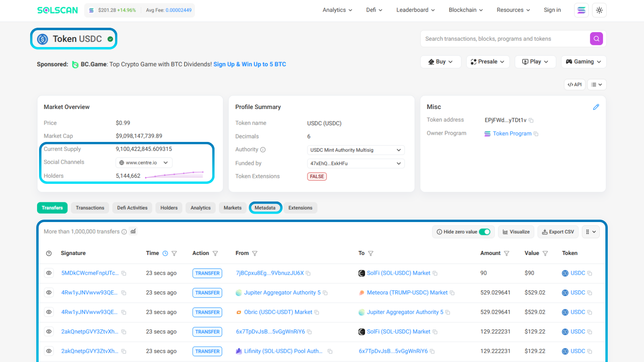Open the Gaming dropdown
644x362 pixels.
(x=584, y=62)
